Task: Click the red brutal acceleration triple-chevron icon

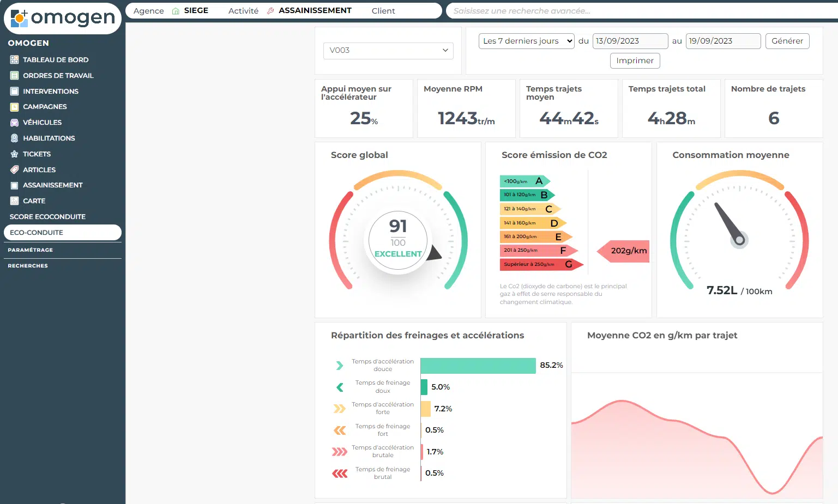Action: (x=340, y=452)
